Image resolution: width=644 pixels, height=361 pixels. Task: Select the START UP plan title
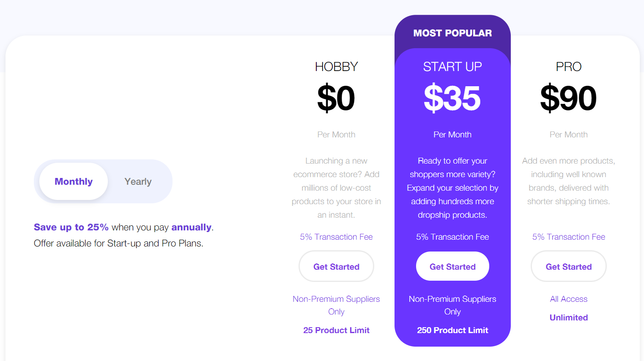452,67
